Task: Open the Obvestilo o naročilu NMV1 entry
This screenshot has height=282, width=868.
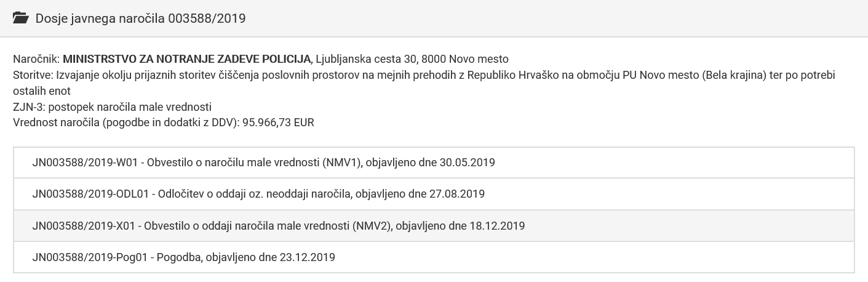Action: [x=434, y=163]
